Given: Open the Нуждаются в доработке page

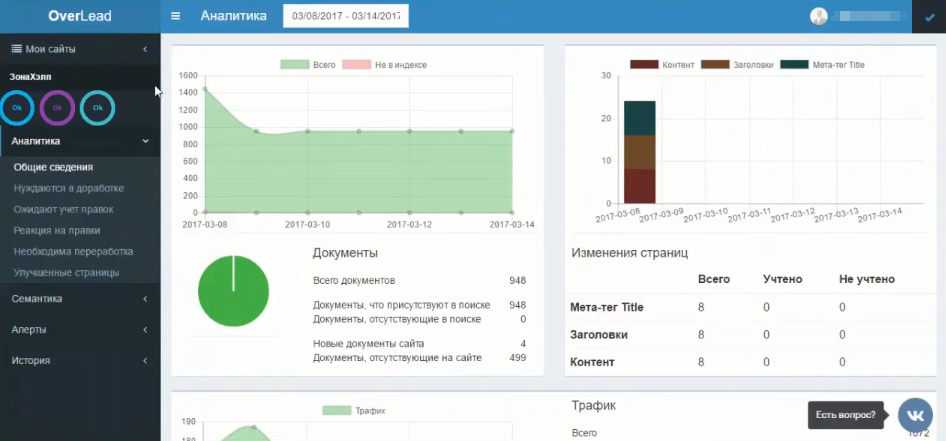Looking at the screenshot, I should tap(69, 188).
